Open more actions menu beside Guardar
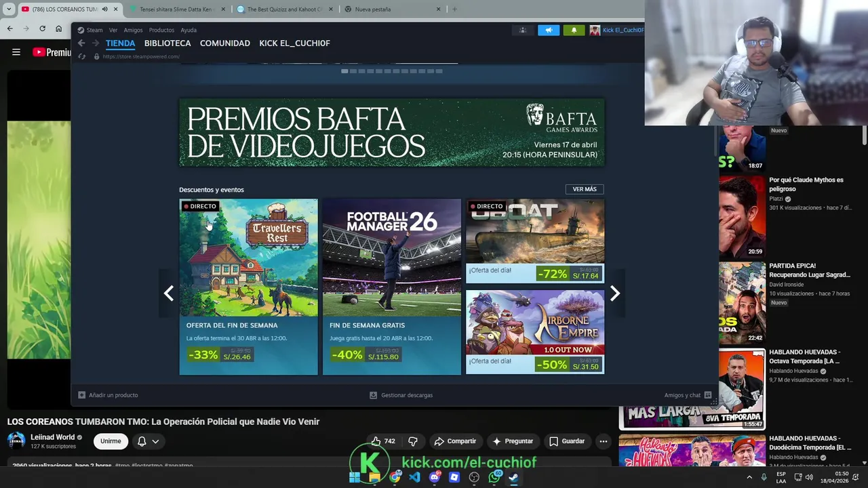Image resolution: width=868 pixels, height=488 pixels. point(603,441)
